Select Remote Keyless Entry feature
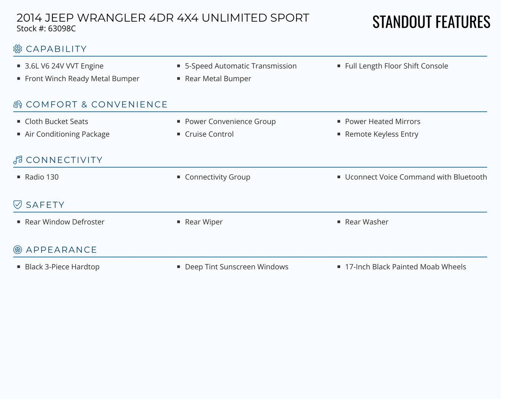Screen dimensions: 532x399 click(382, 134)
